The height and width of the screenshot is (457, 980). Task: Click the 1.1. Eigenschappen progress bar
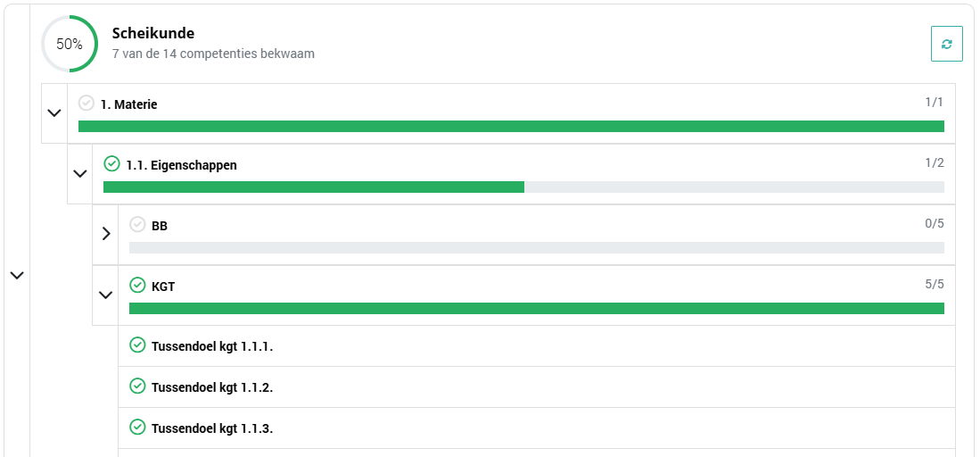[x=523, y=187]
